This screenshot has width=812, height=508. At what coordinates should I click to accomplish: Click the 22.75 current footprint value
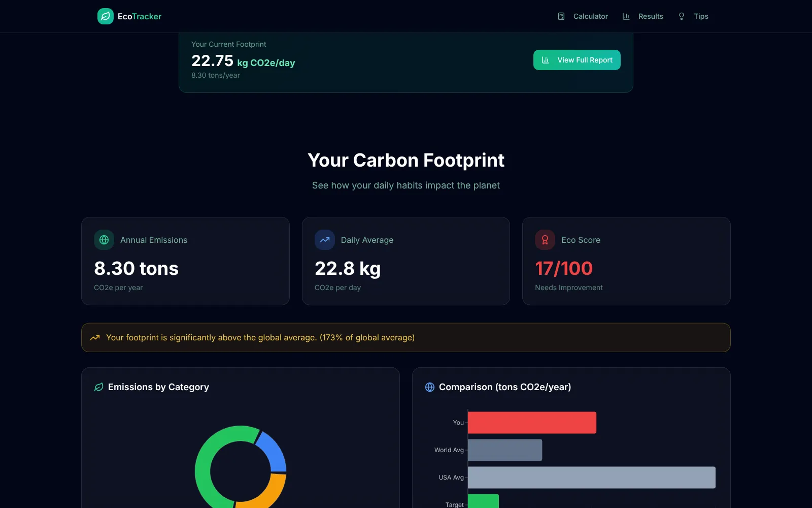point(212,61)
